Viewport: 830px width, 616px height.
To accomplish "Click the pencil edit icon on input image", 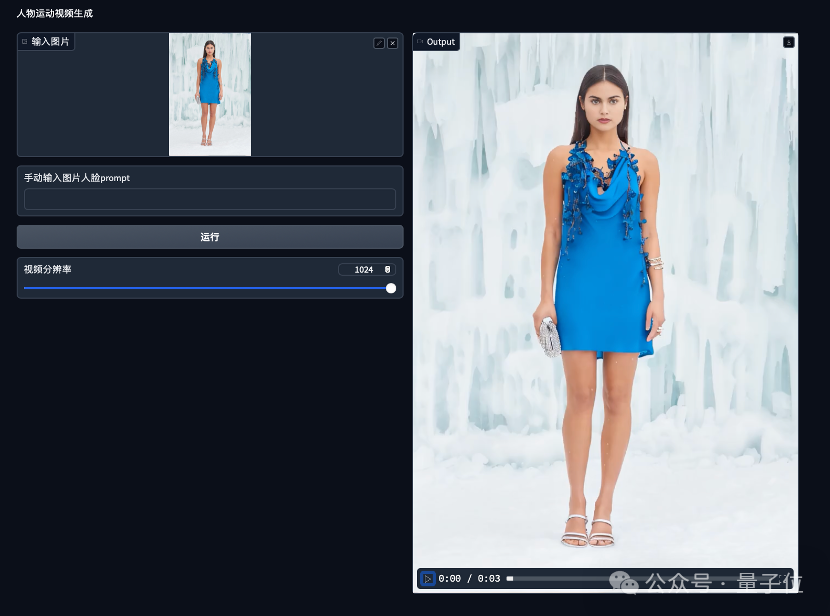I will coord(379,43).
